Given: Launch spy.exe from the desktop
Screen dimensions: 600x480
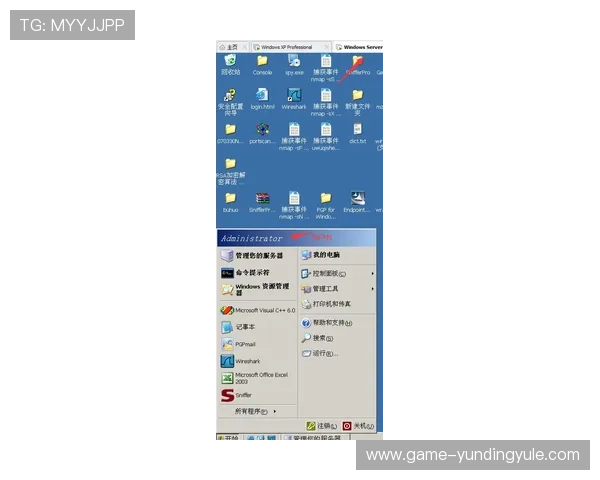Looking at the screenshot, I should click(294, 62).
